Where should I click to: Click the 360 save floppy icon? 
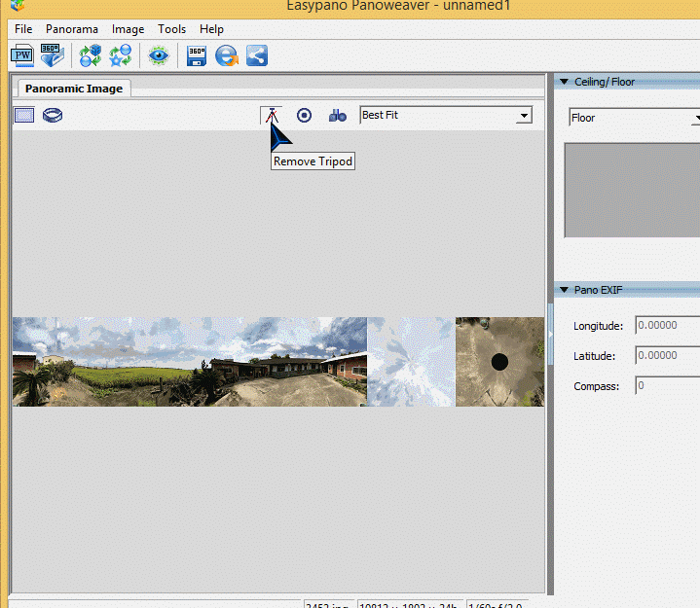pyautogui.click(x=197, y=55)
